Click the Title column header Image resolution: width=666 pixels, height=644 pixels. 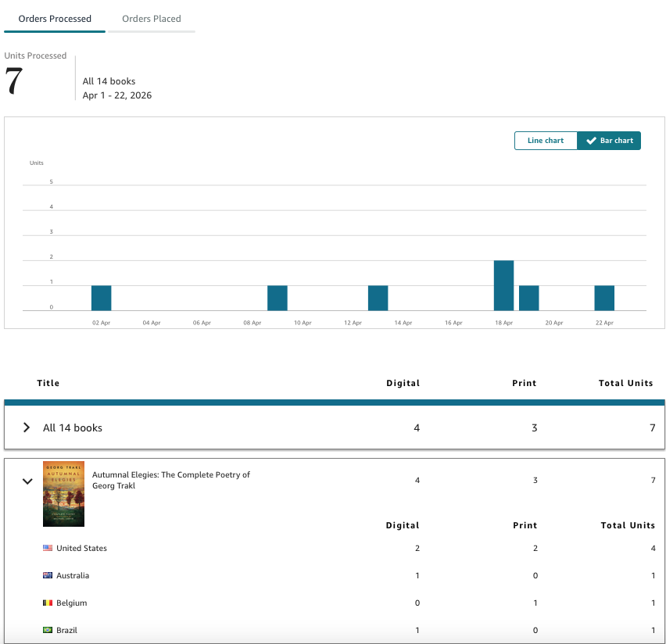tap(48, 383)
